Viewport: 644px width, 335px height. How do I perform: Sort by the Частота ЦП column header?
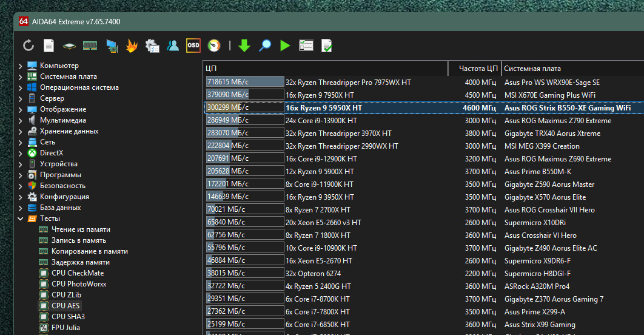tap(475, 68)
